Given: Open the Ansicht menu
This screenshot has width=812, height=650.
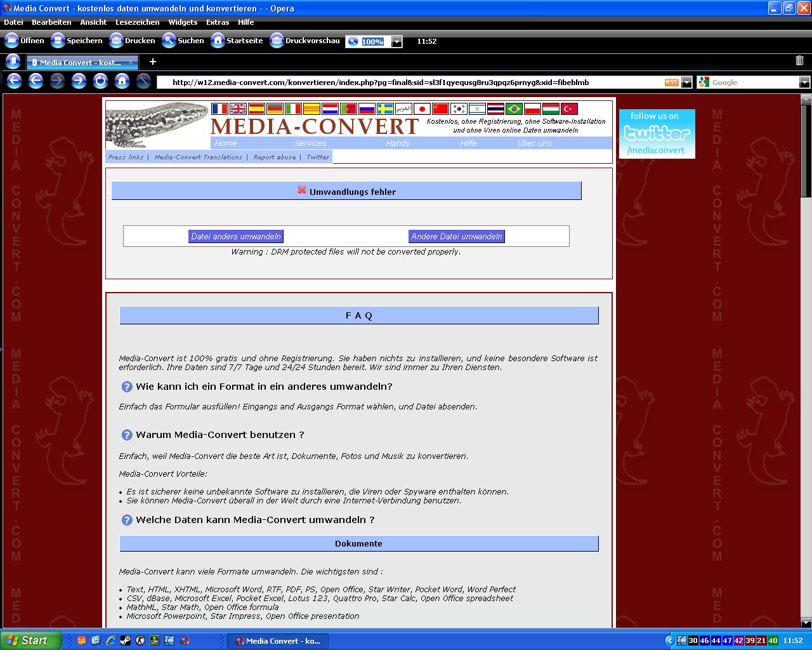Looking at the screenshot, I should [x=93, y=22].
